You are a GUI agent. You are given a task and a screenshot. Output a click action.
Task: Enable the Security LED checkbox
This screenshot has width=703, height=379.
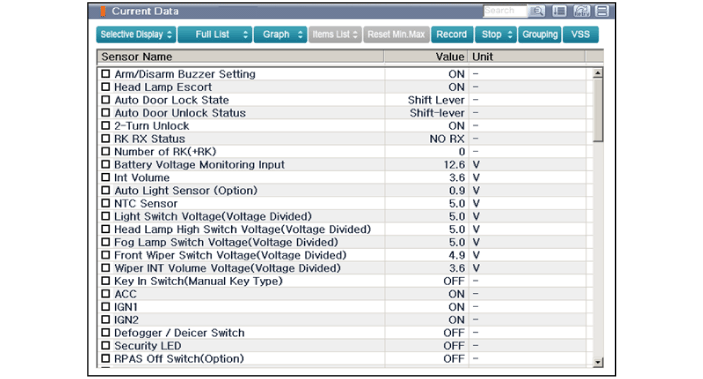[105, 345]
